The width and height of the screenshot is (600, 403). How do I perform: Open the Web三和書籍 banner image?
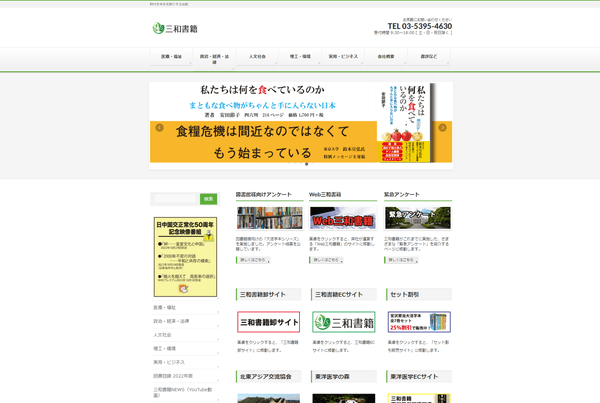click(343, 218)
